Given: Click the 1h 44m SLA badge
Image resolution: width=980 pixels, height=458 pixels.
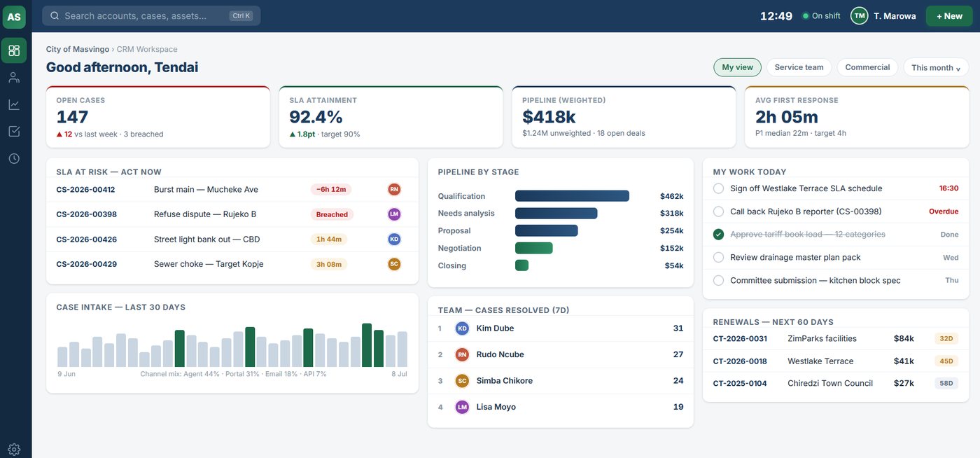Looking at the screenshot, I should (329, 239).
